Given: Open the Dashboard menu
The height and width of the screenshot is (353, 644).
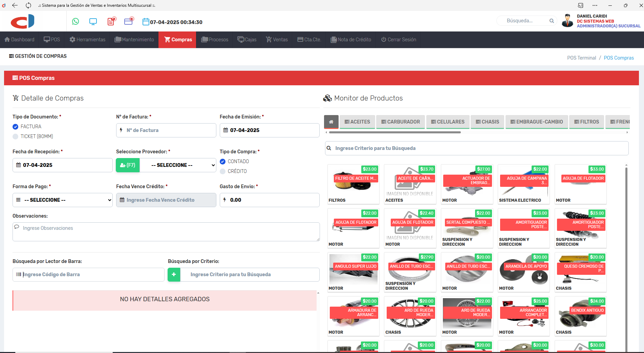Looking at the screenshot, I should (x=20, y=40).
